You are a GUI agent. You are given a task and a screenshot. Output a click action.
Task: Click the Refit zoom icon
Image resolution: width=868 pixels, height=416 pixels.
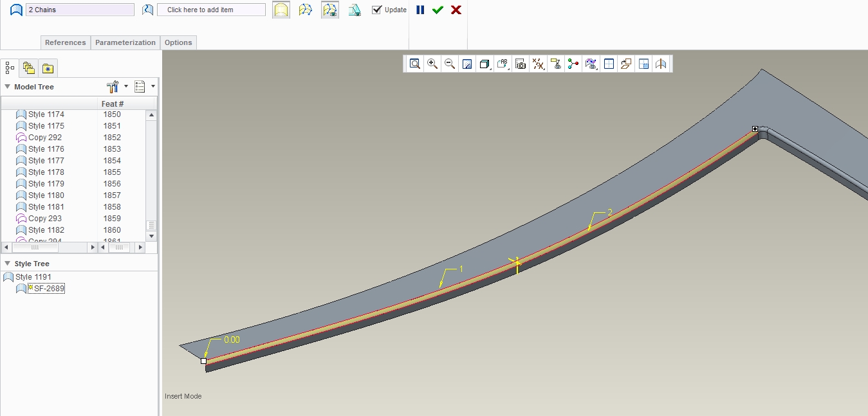pyautogui.click(x=415, y=64)
